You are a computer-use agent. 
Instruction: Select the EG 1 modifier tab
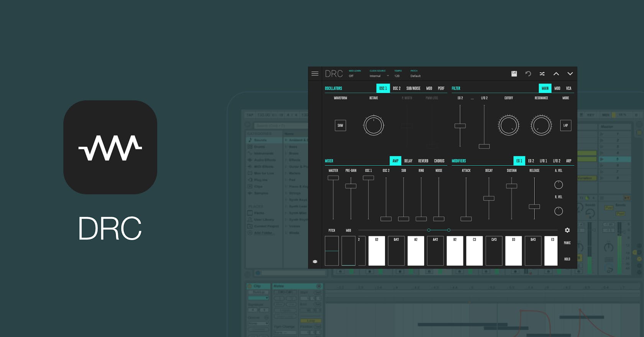click(x=519, y=161)
